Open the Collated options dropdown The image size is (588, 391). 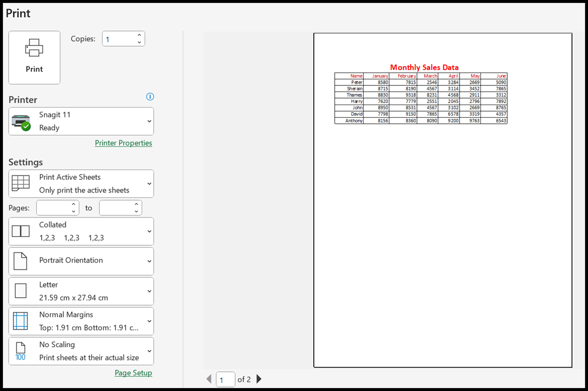tap(149, 231)
